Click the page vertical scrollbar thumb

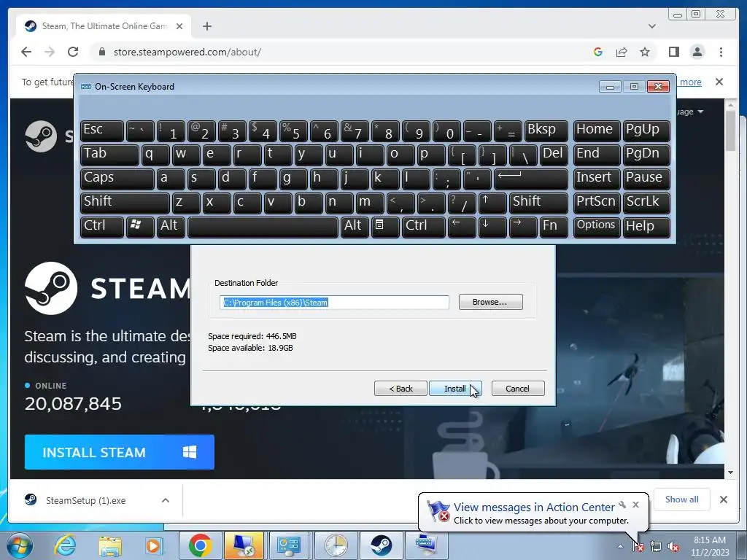(731, 131)
